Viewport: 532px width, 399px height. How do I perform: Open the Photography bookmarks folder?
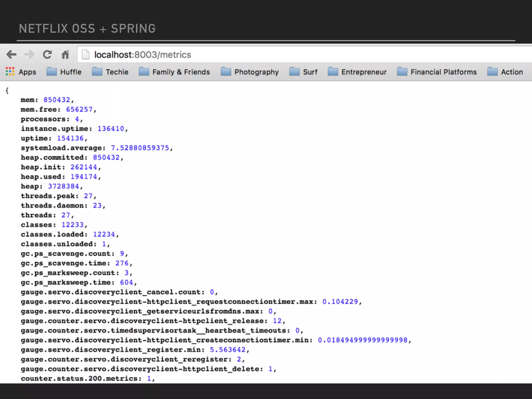[x=250, y=72]
